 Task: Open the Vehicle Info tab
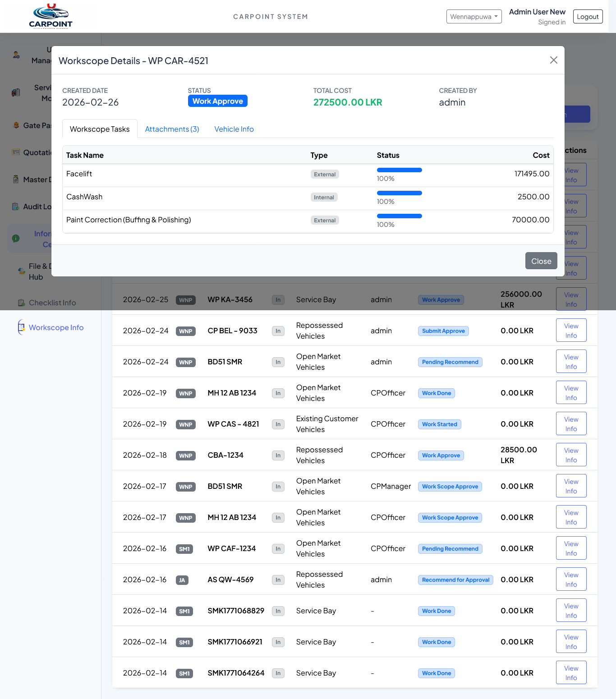(234, 129)
